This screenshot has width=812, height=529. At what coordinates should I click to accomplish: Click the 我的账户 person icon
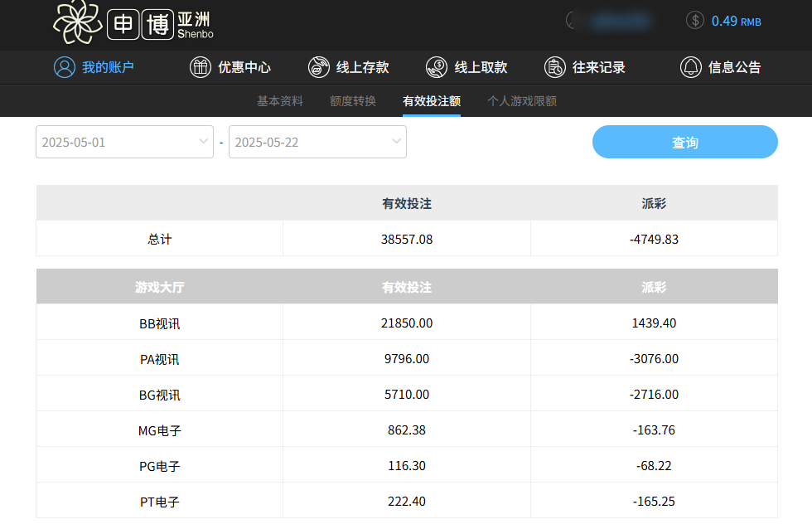(65, 67)
